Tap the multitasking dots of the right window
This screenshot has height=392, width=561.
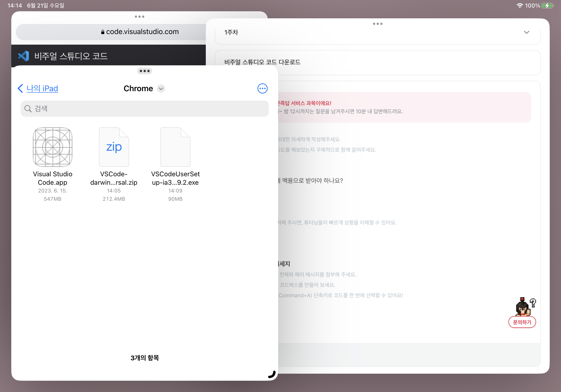pyautogui.click(x=378, y=24)
